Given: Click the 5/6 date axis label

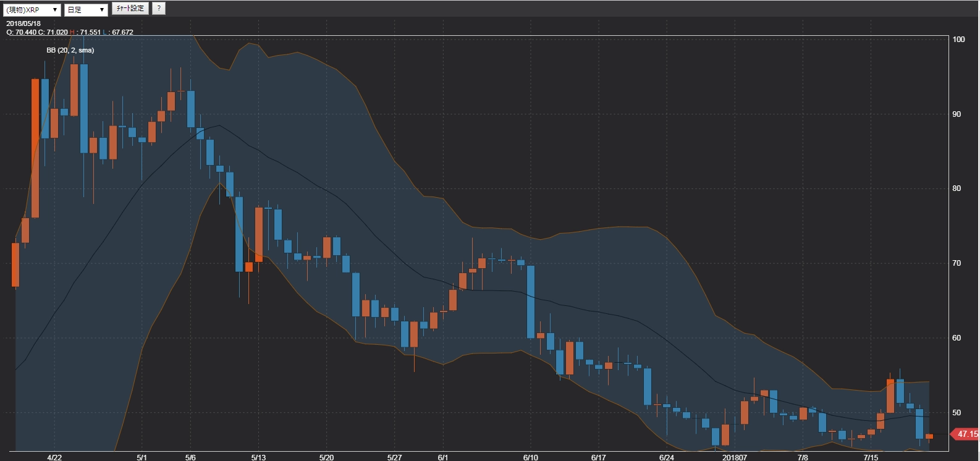Looking at the screenshot, I should [x=190, y=457].
